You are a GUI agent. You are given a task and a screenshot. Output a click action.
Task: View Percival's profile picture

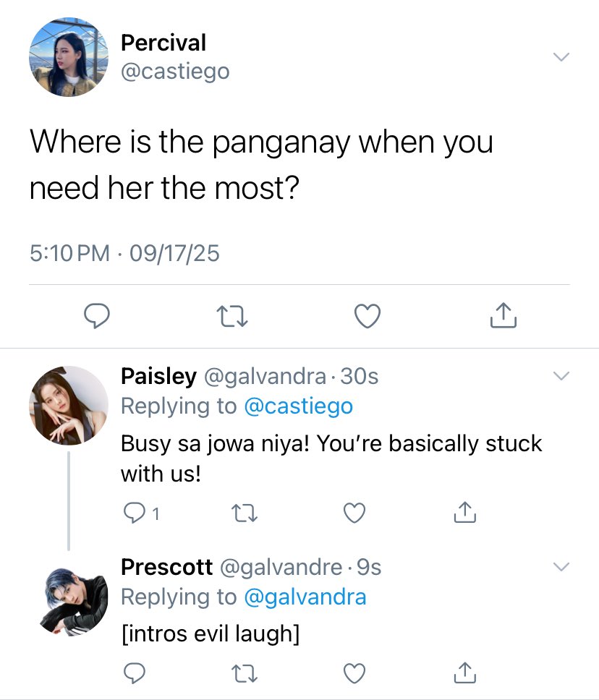68,56
